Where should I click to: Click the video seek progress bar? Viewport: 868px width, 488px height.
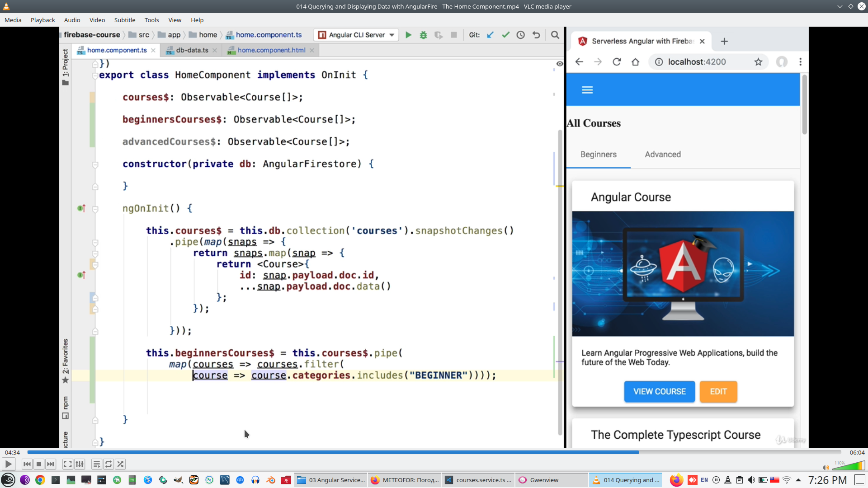point(434,452)
